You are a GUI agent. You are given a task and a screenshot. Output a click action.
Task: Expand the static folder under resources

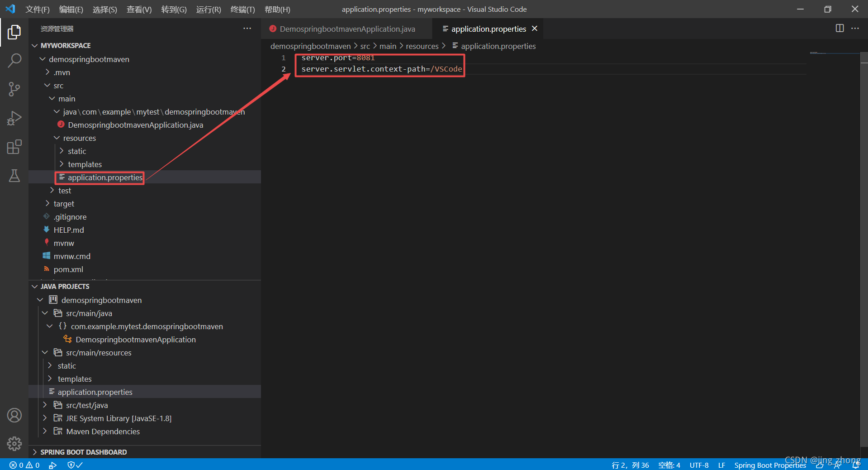pyautogui.click(x=76, y=151)
